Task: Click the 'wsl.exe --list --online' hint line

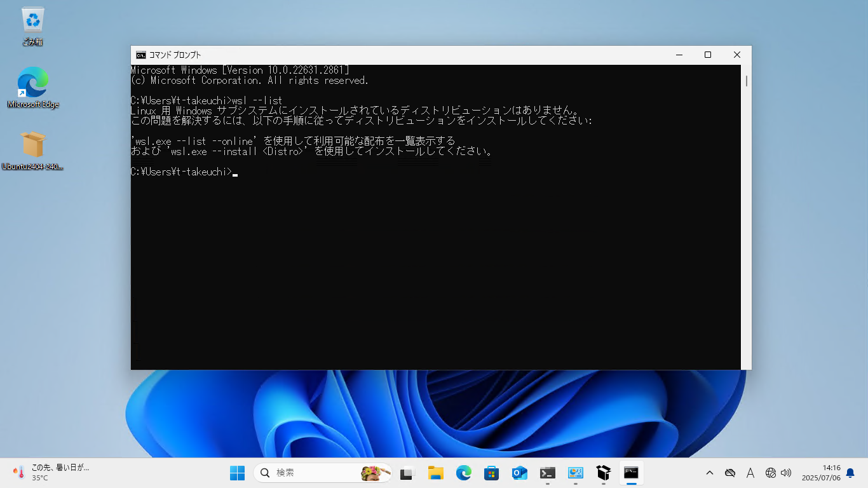Action: (293, 141)
